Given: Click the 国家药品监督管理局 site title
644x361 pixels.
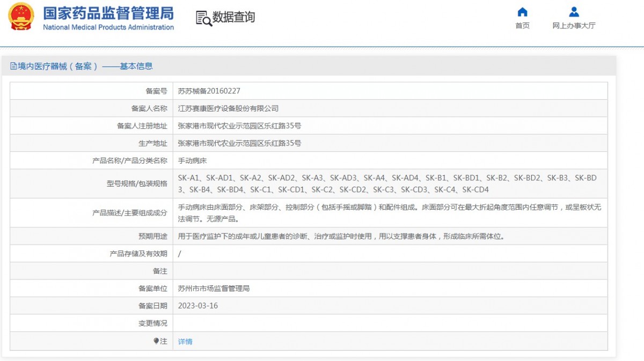Looking at the screenshot, I should tap(108, 13).
